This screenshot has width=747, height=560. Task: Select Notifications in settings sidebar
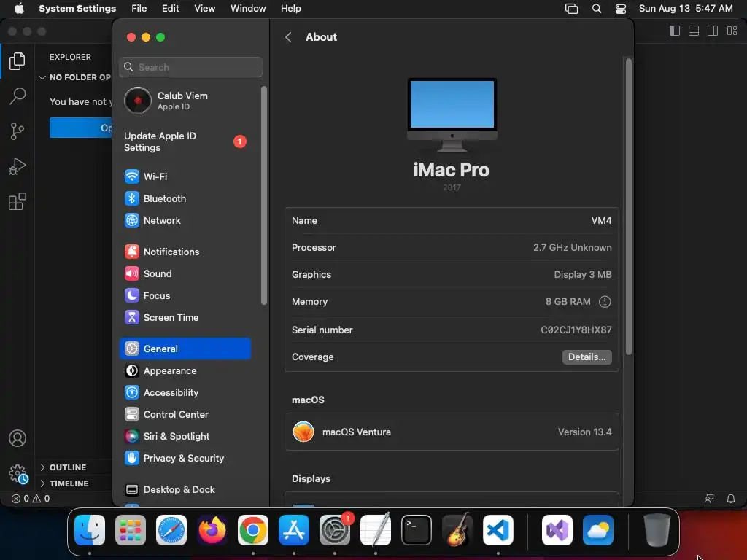click(x=185, y=252)
